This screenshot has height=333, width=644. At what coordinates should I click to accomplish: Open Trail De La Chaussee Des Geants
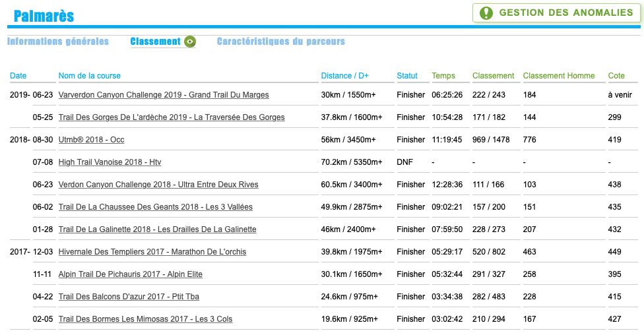pos(155,207)
